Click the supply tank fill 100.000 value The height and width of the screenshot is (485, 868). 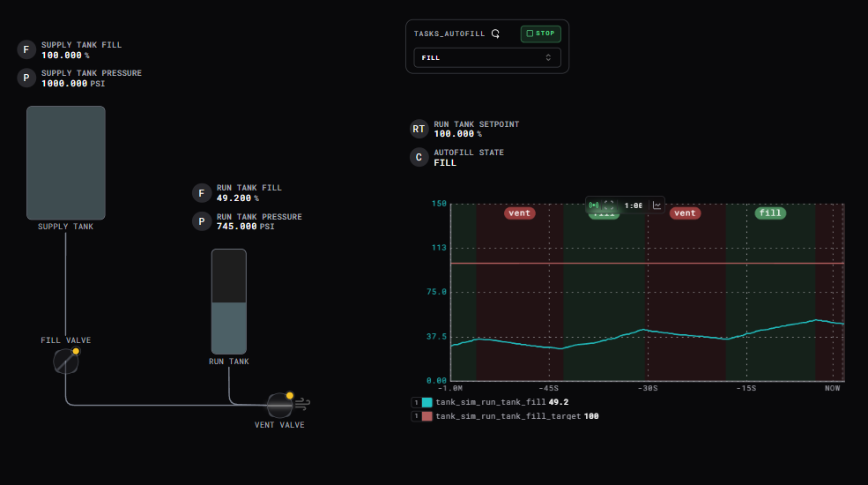[x=62, y=56]
